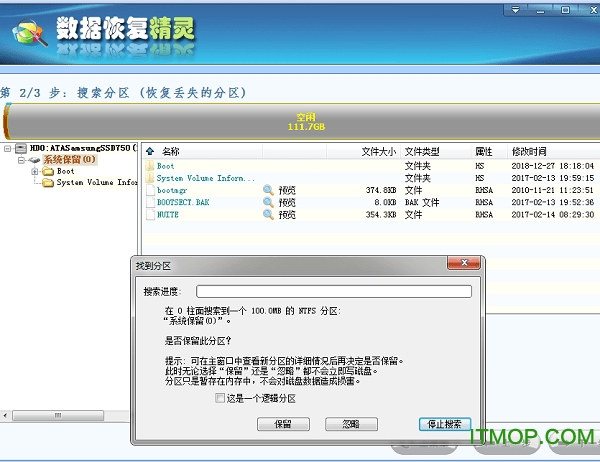Click the 保留 button
600x462 pixels.
coord(283,424)
